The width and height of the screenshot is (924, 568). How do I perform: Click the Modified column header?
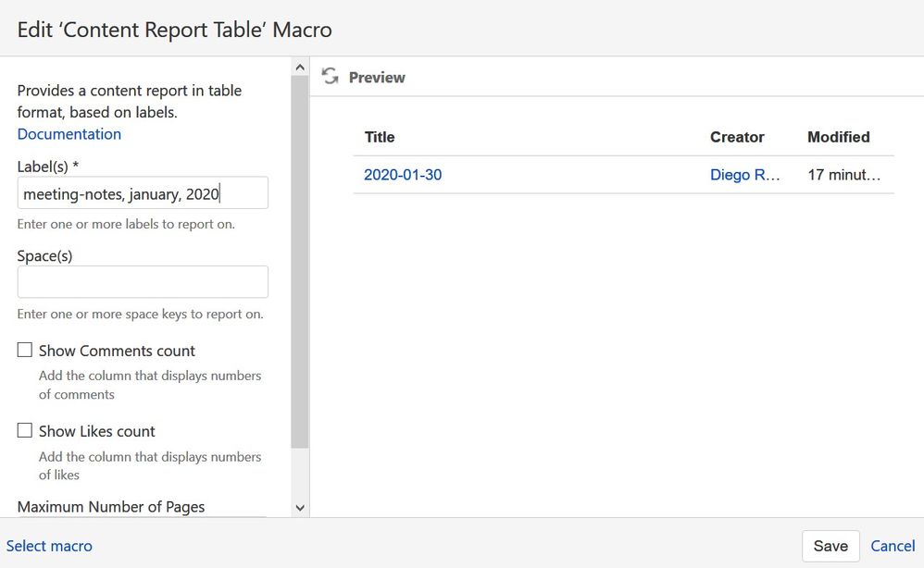pyautogui.click(x=838, y=137)
